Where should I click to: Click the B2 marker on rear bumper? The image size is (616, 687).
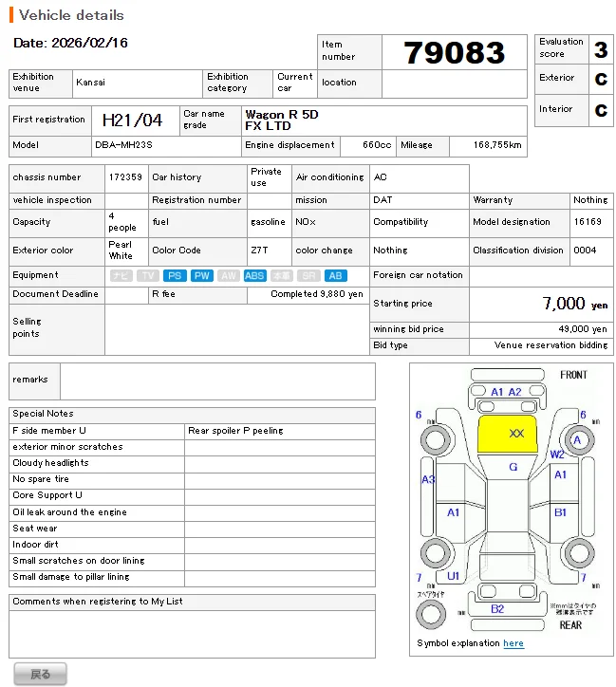click(x=497, y=609)
